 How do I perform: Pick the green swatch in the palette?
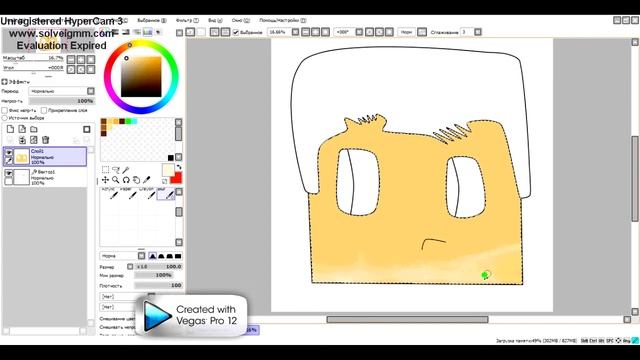coord(128,121)
